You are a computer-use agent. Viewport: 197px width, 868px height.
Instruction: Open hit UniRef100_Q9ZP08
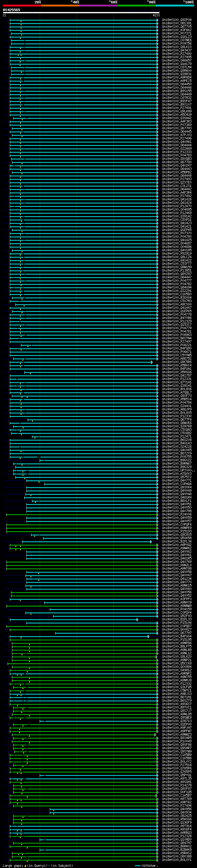[x=176, y=20]
